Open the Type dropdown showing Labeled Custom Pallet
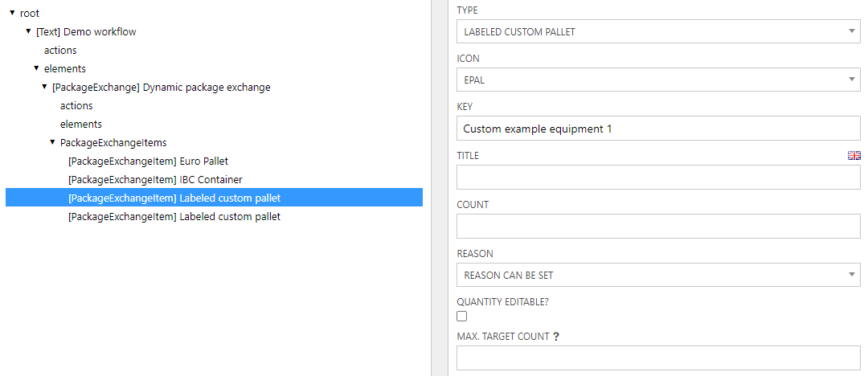 coord(658,32)
